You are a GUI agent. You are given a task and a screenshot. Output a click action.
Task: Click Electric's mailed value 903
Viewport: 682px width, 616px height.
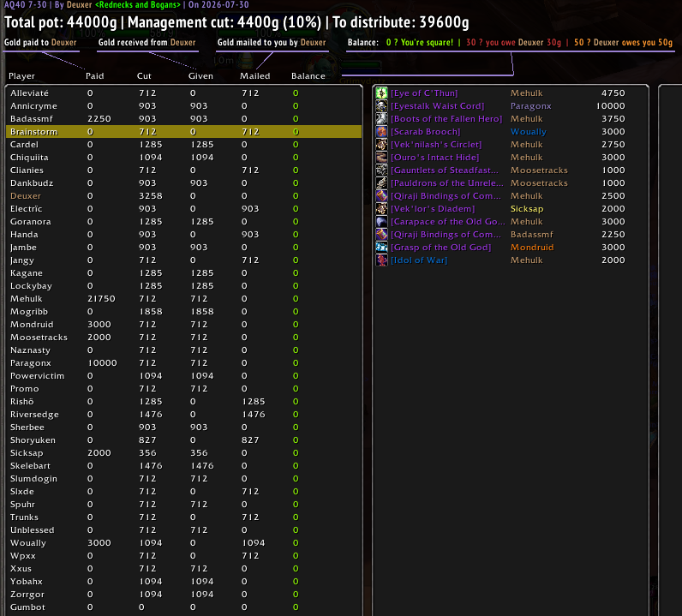pyautogui.click(x=250, y=208)
